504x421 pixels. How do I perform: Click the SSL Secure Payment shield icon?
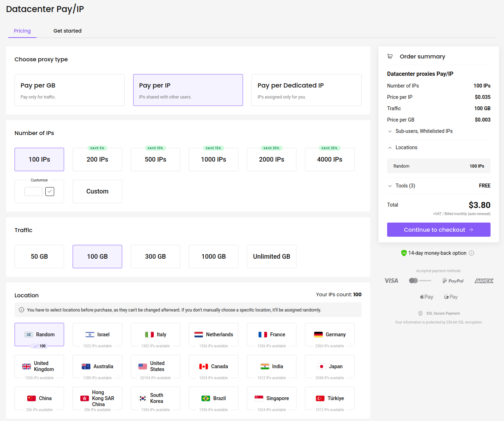pyautogui.click(x=420, y=313)
